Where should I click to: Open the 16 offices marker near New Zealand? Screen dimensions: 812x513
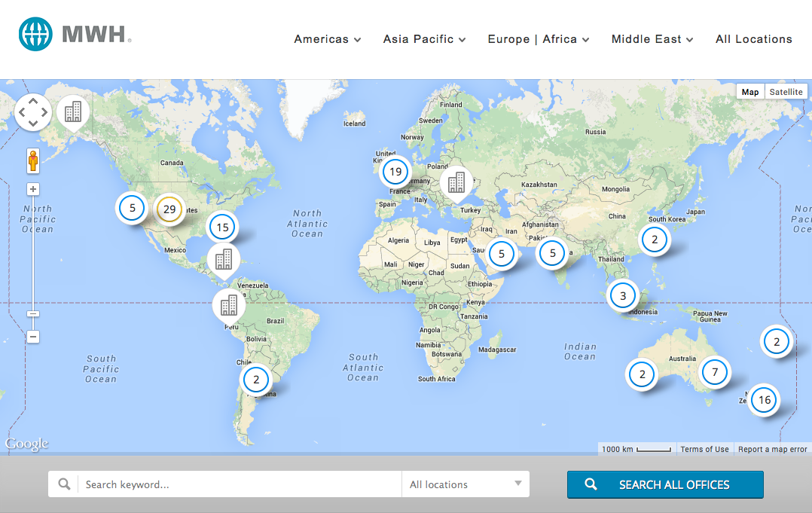coord(764,400)
